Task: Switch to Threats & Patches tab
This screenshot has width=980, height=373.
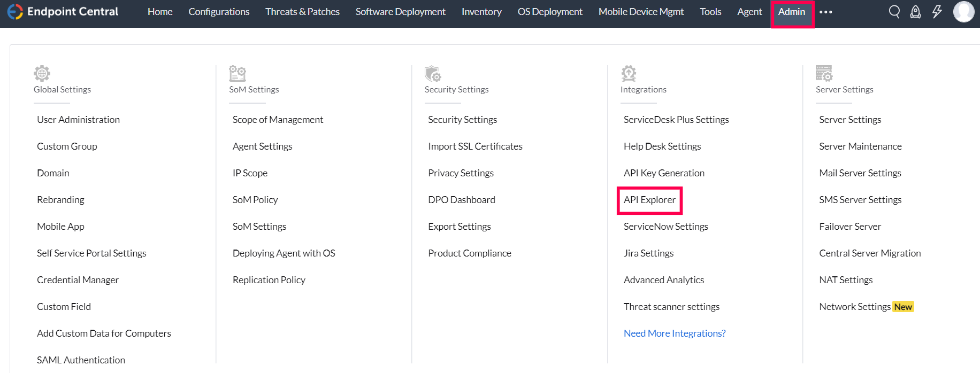Action: tap(302, 12)
